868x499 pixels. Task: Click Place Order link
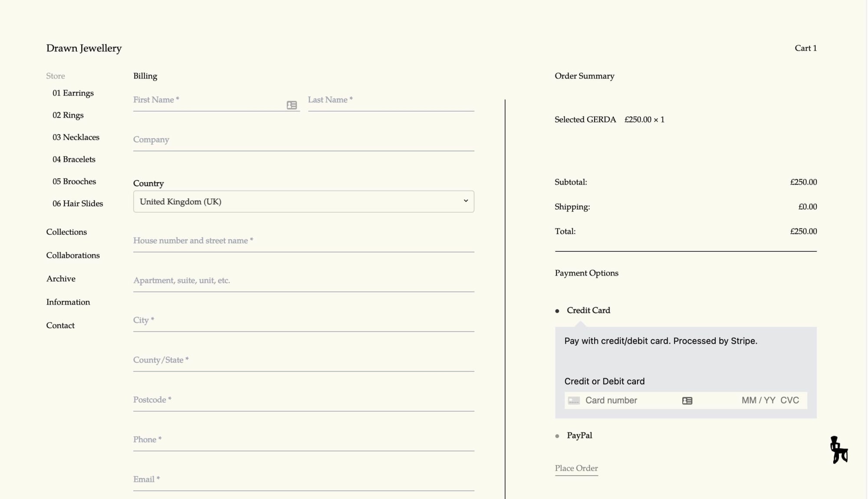(576, 468)
